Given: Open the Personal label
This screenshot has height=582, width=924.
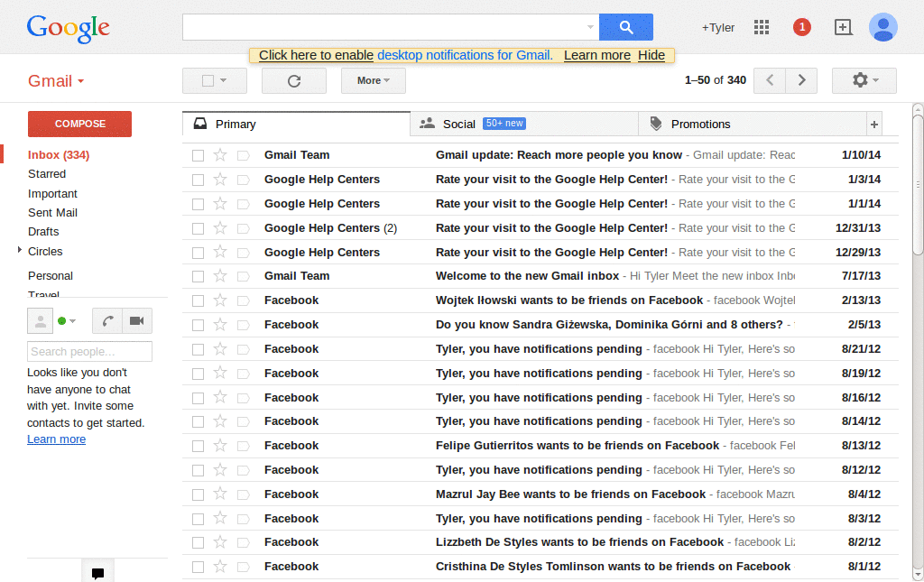Looking at the screenshot, I should pyautogui.click(x=51, y=276).
